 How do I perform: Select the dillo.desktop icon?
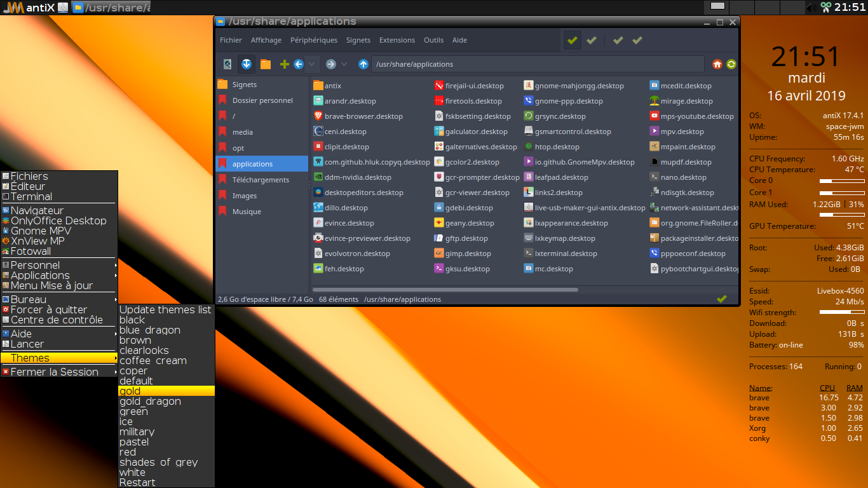(x=318, y=208)
